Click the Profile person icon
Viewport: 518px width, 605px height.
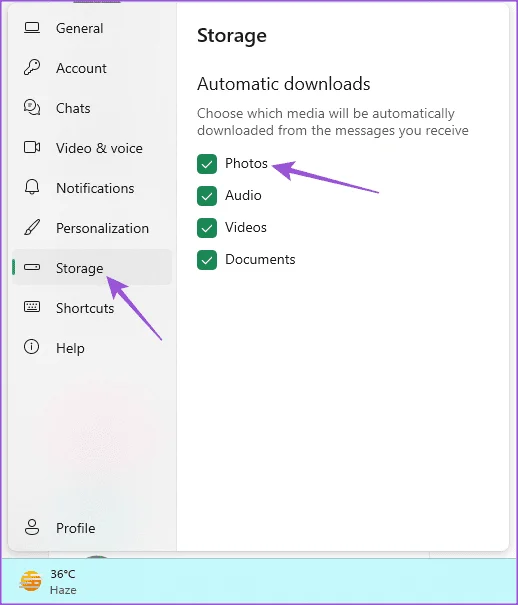click(x=32, y=527)
